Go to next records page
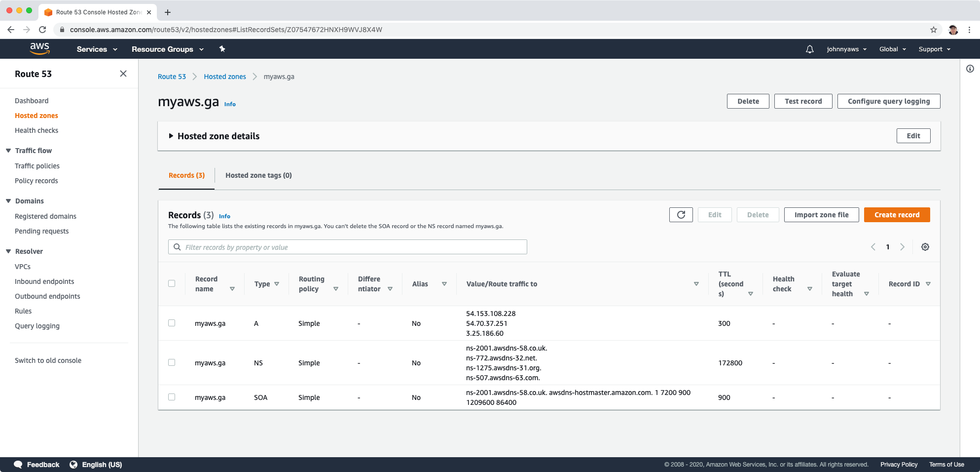The height and width of the screenshot is (472, 980). tap(902, 247)
